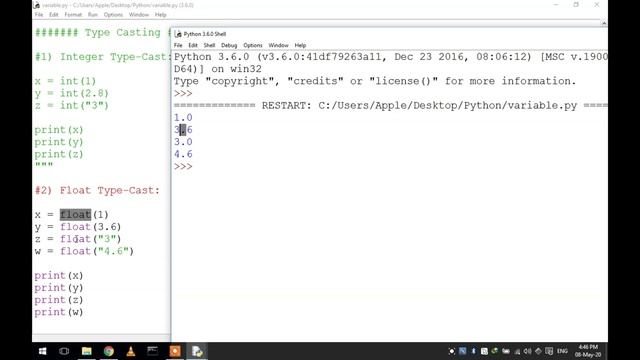Minimize the variable.py editor window
The image size is (640, 360).
coord(556,5)
